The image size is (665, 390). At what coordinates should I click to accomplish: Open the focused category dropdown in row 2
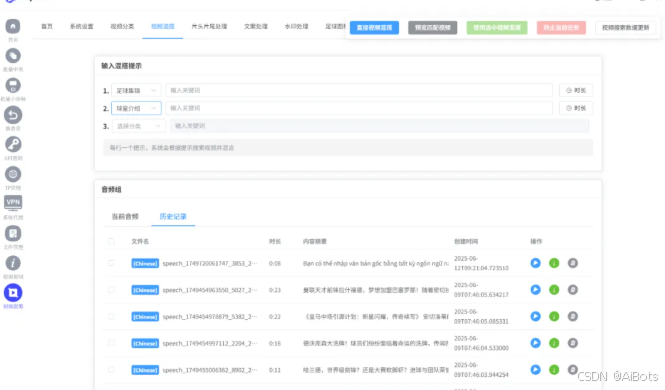(136, 108)
